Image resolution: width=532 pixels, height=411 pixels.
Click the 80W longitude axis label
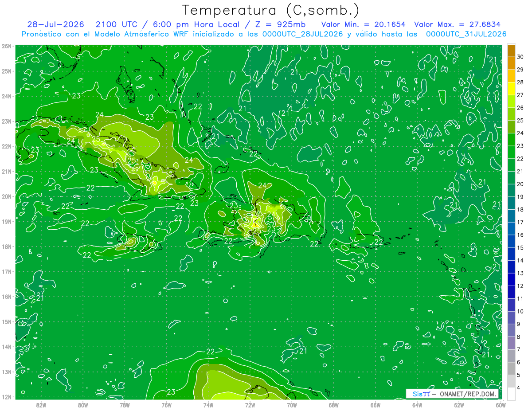[82, 404]
